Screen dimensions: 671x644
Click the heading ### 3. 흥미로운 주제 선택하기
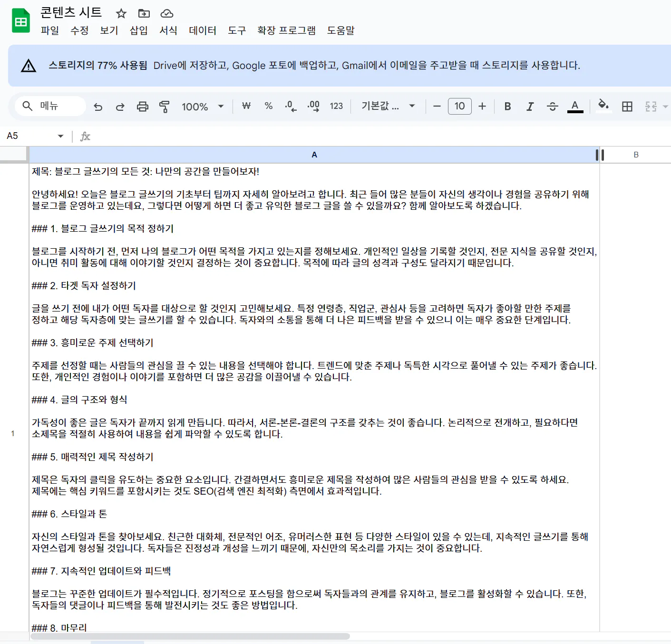93,343
